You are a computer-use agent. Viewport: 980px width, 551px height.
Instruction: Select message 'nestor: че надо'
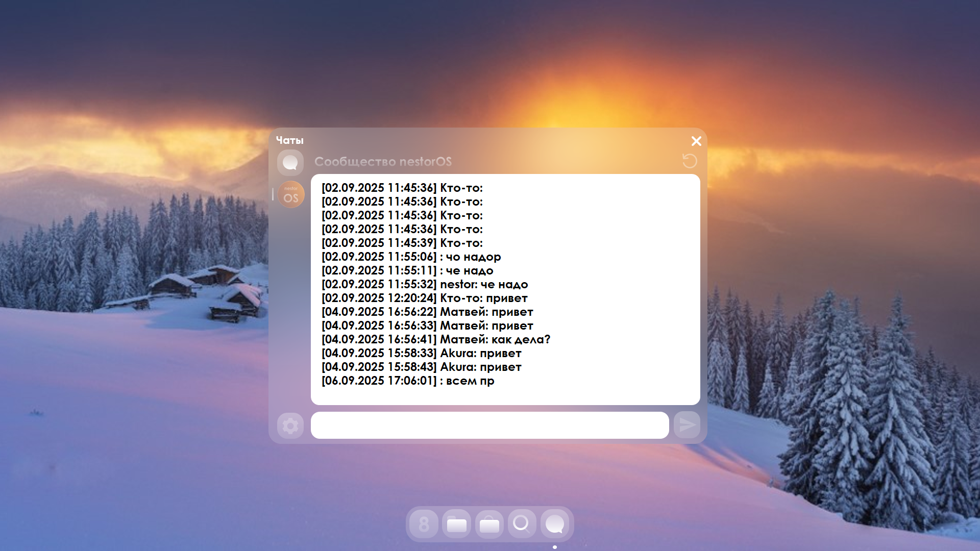click(425, 284)
